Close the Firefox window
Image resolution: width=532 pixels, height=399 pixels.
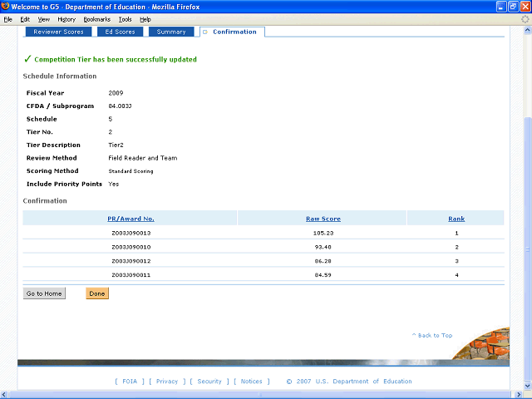point(525,7)
